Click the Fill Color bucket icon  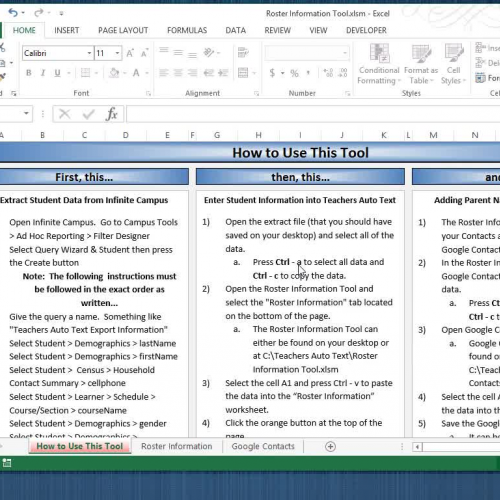[114, 73]
